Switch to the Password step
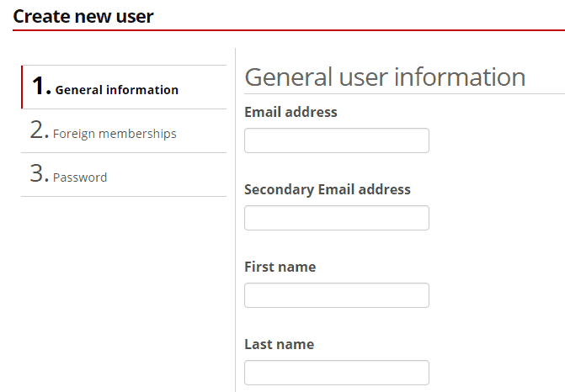 [80, 177]
